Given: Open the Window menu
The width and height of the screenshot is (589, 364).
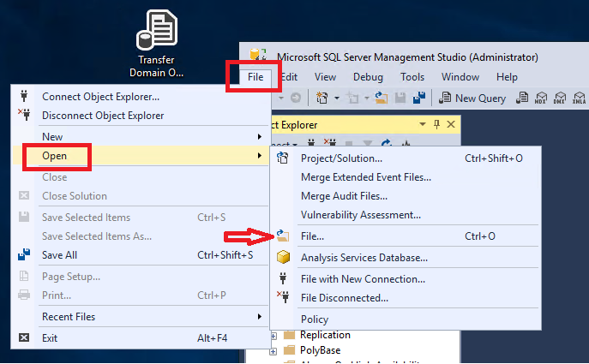Looking at the screenshot, I should click(460, 77).
